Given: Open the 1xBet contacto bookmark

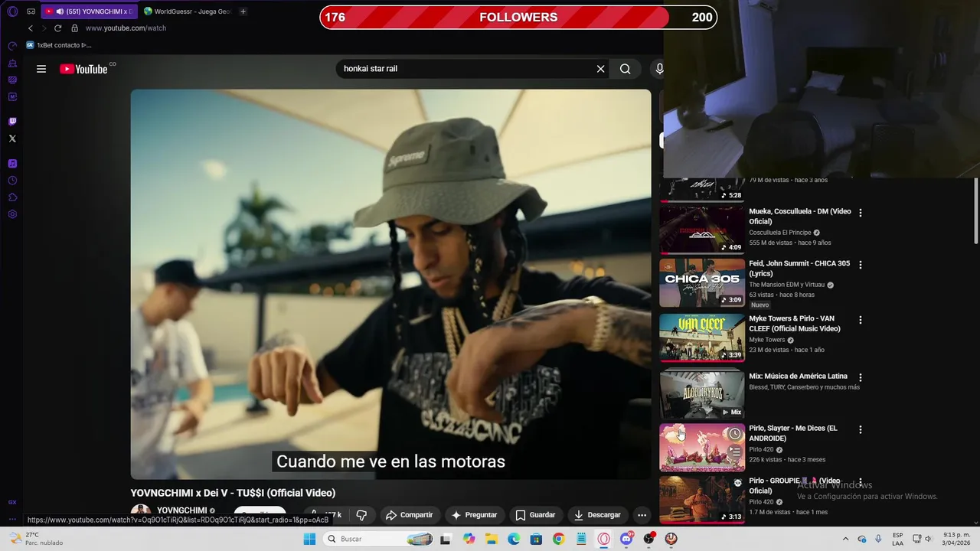Looking at the screenshot, I should [x=59, y=45].
